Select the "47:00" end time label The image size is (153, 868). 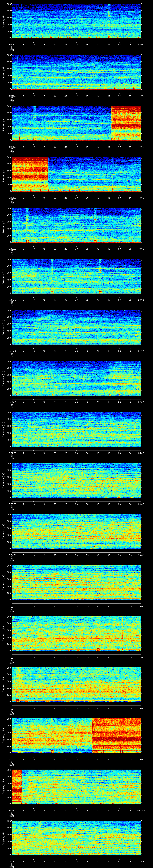click(x=141, y=147)
